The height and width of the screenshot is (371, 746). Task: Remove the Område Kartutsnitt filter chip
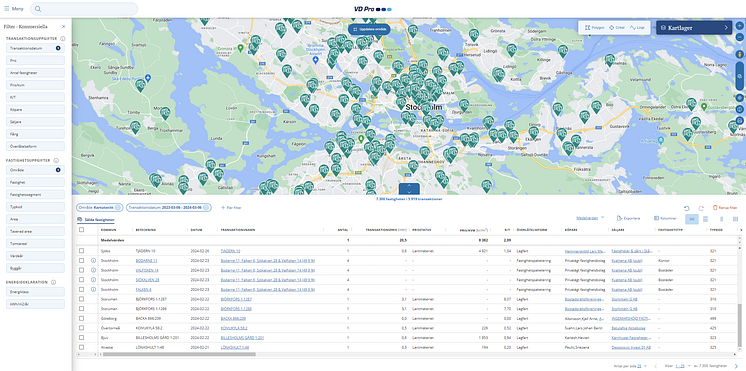[119, 208]
